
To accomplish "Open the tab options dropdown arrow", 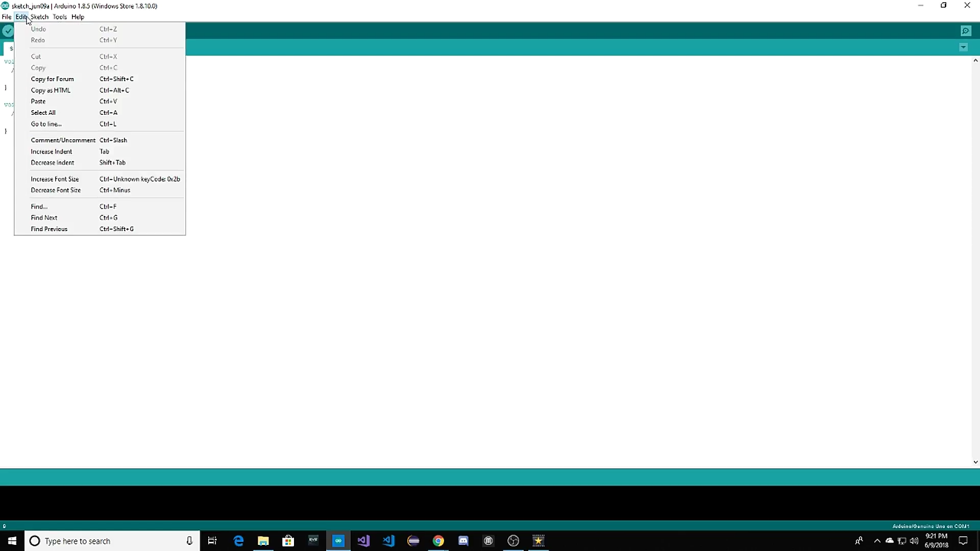I will [963, 47].
